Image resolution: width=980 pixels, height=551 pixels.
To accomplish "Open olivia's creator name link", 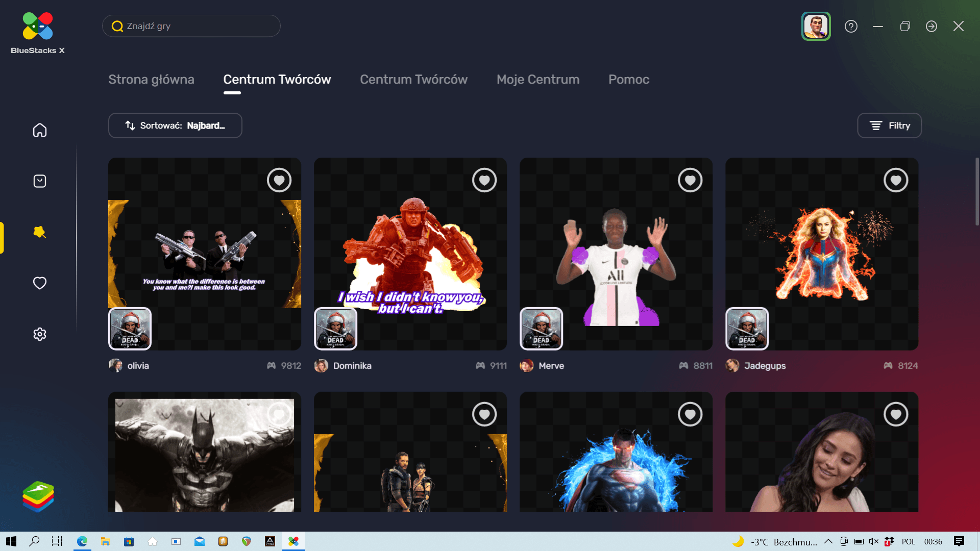I will tap(138, 366).
